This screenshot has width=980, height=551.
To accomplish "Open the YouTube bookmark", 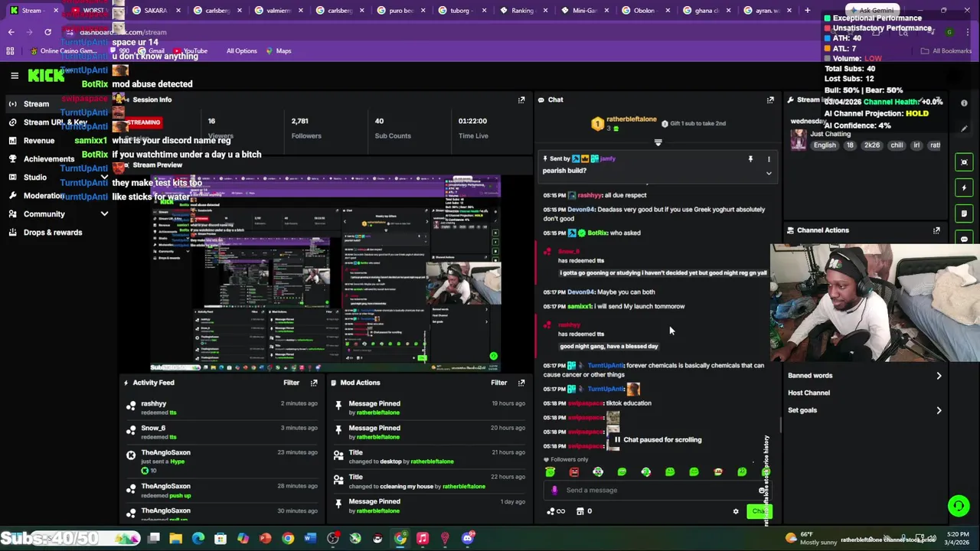I will 190,51.
